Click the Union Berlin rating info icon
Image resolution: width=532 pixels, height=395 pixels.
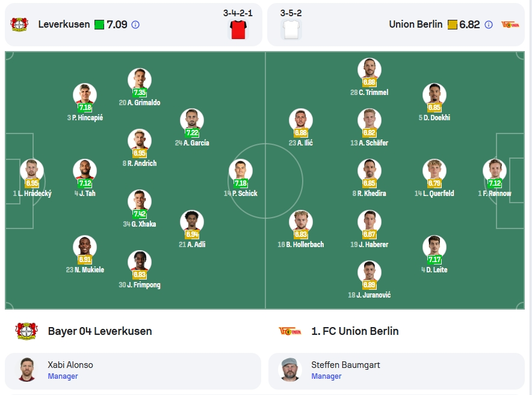[489, 25]
